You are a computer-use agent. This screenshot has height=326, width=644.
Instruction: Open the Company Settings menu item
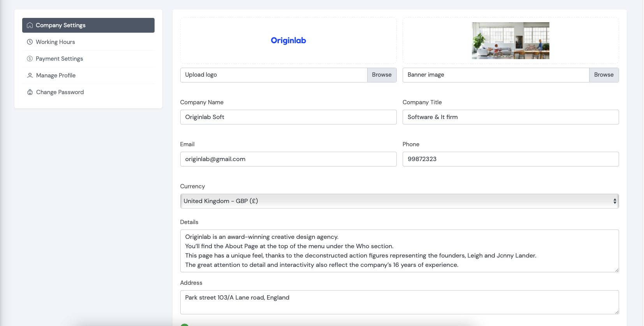coord(88,25)
